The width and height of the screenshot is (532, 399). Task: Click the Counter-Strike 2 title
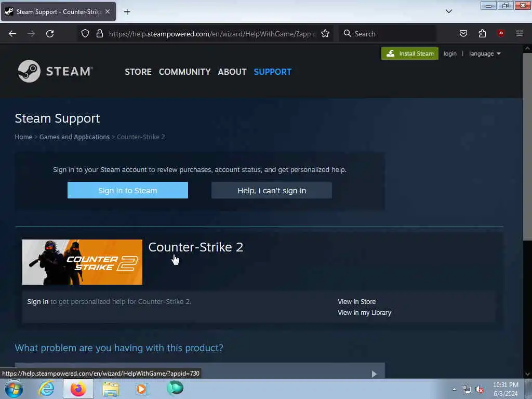tap(195, 247)
